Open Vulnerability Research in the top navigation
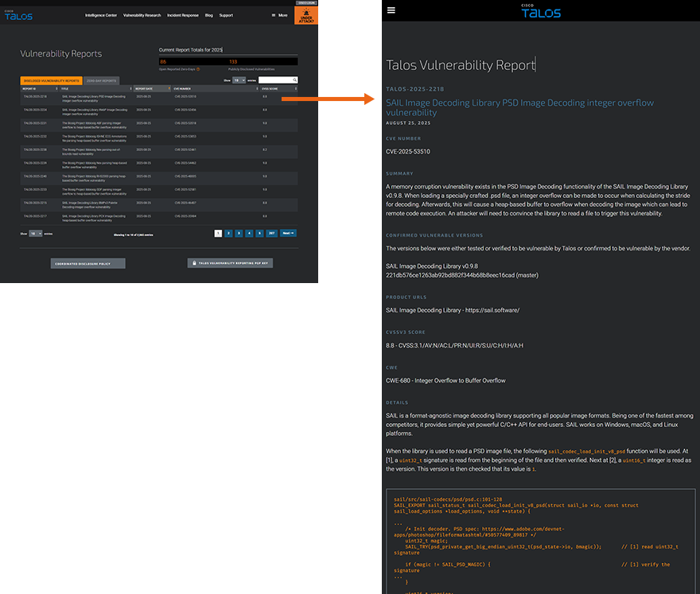Image resolution: width=700 pixels, height=594 pixels. (x=141, y=15)
